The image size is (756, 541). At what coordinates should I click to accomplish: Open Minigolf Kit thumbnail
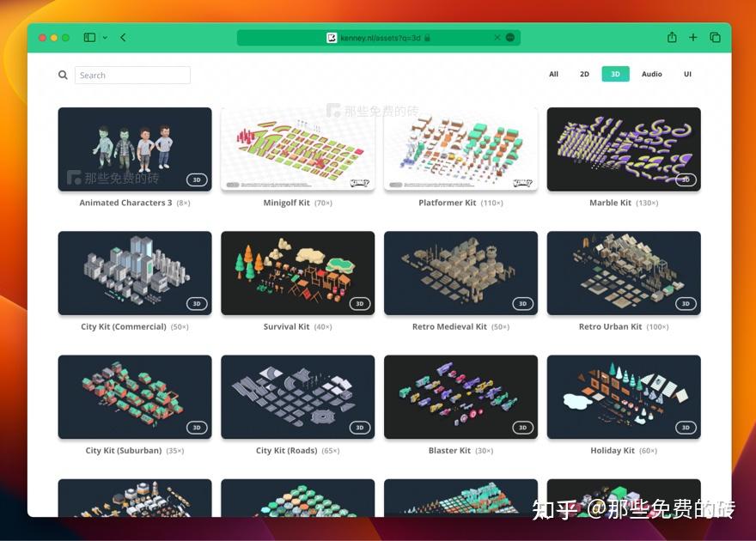297,149
